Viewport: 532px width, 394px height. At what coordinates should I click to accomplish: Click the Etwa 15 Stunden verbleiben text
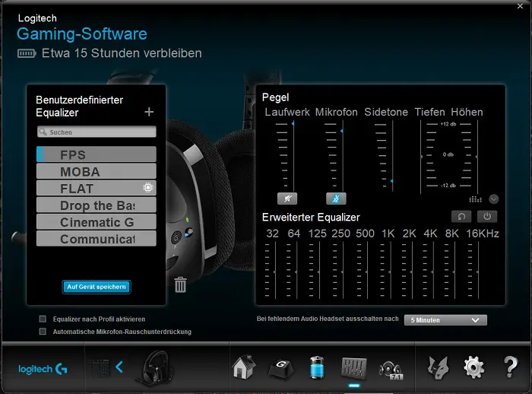[x=122, y=53]
